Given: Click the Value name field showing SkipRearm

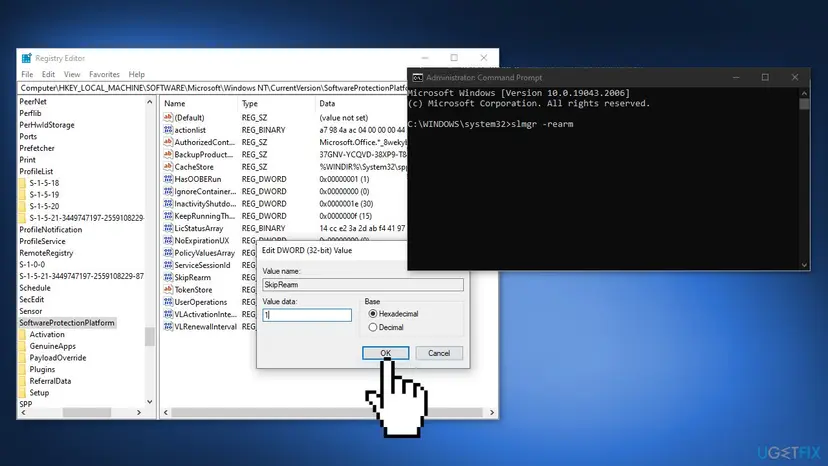Looking at the screenshot, I should (363, 284).
